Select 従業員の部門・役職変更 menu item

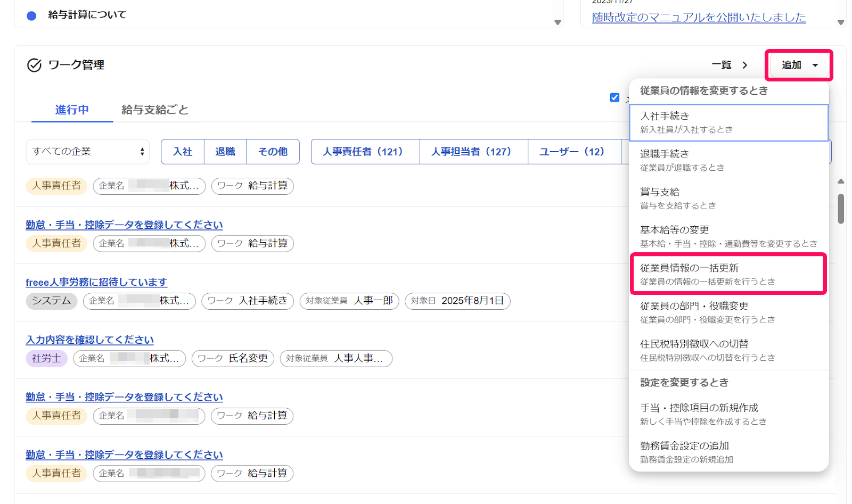(x=728, y=312)
